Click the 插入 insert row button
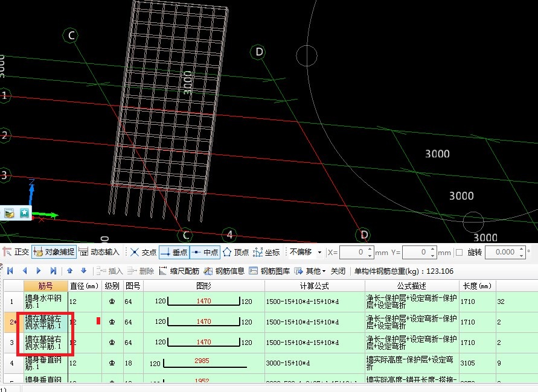 point(109,271)
